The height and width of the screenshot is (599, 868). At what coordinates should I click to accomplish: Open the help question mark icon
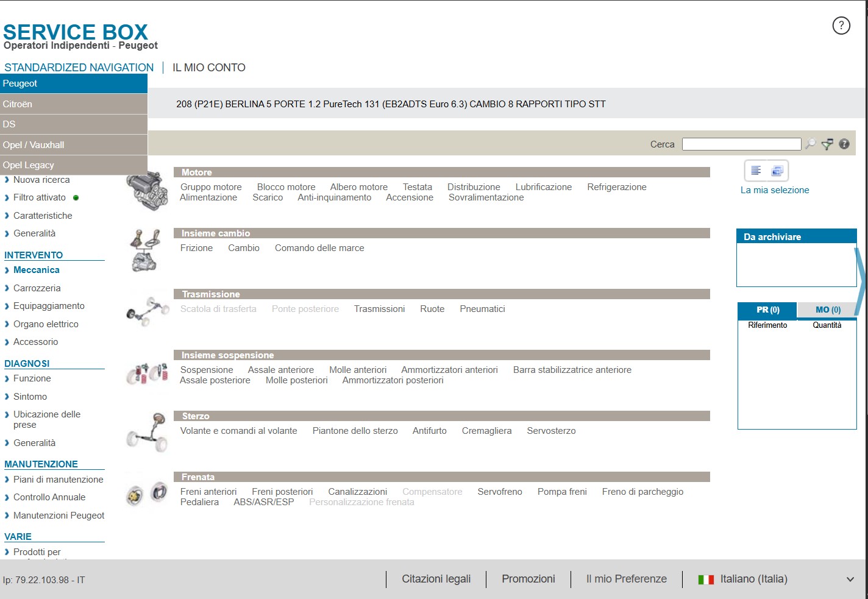click(841, 26)
